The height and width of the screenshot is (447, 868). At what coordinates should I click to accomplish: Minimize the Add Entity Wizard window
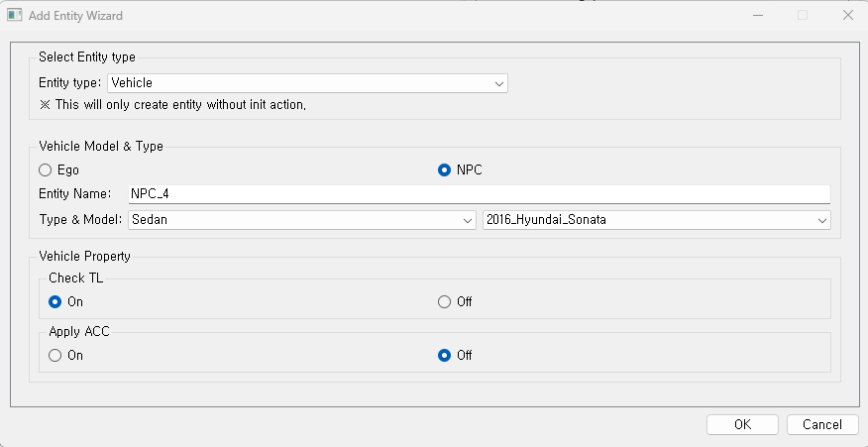point(758,16)
